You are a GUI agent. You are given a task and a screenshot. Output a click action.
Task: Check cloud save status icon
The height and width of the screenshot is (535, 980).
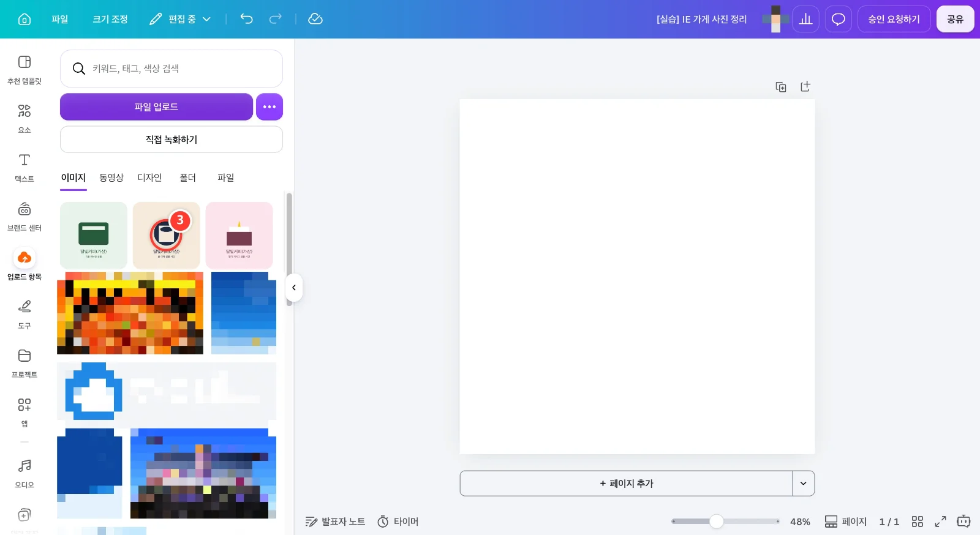[315, 19]
